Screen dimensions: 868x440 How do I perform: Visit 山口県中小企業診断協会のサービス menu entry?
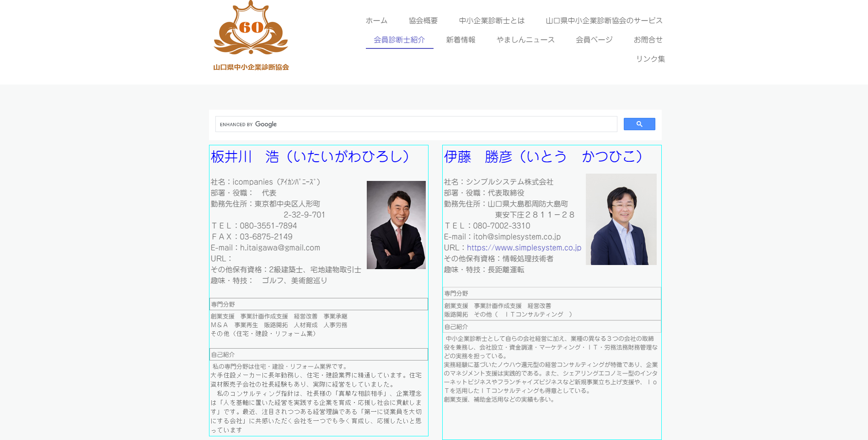click(603, 20)
